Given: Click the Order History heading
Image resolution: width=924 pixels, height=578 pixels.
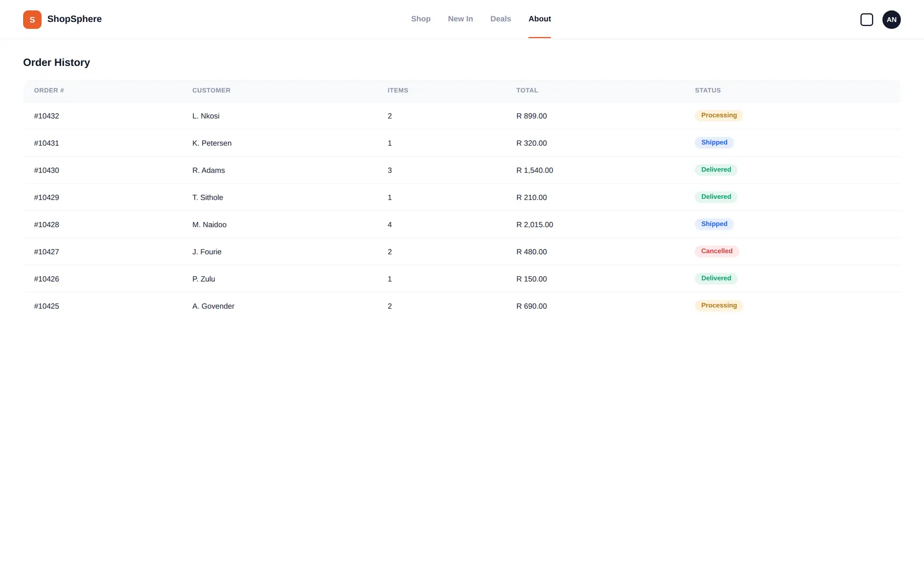Looking at the screenshot, I should pyautogui.click(x=57, y=62).
